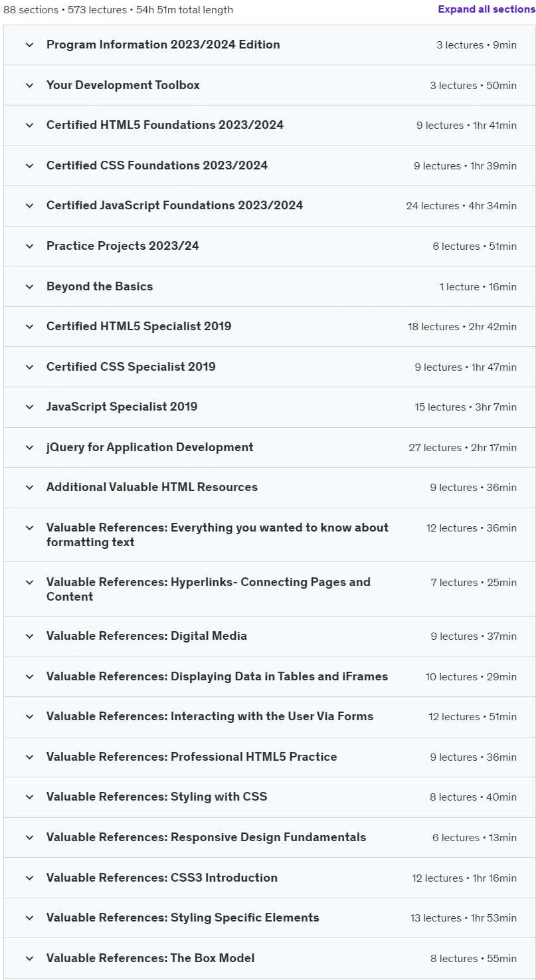Viewport: 536px width, 980px height.
Task: Select Valuable References: Styling with CSS row
Action: (269, 797)
